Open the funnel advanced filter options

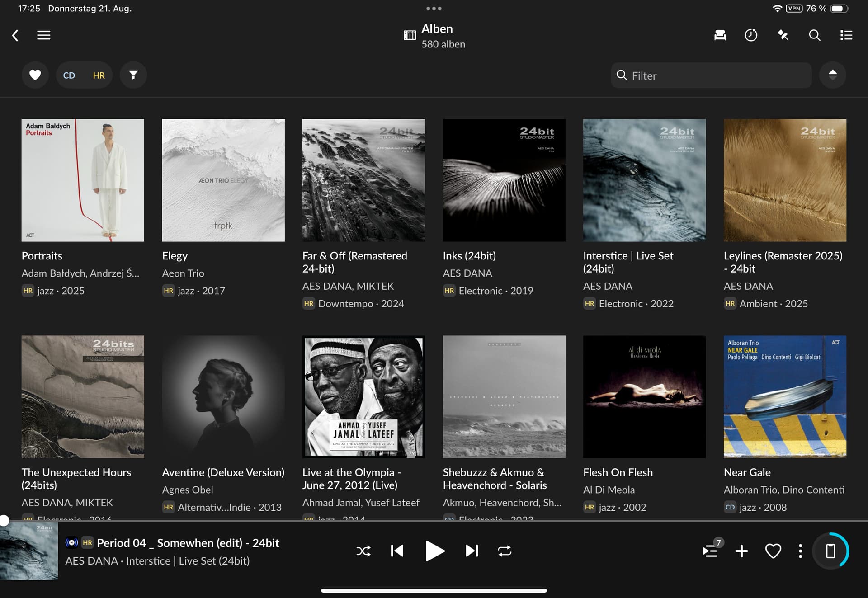point(133,75)
